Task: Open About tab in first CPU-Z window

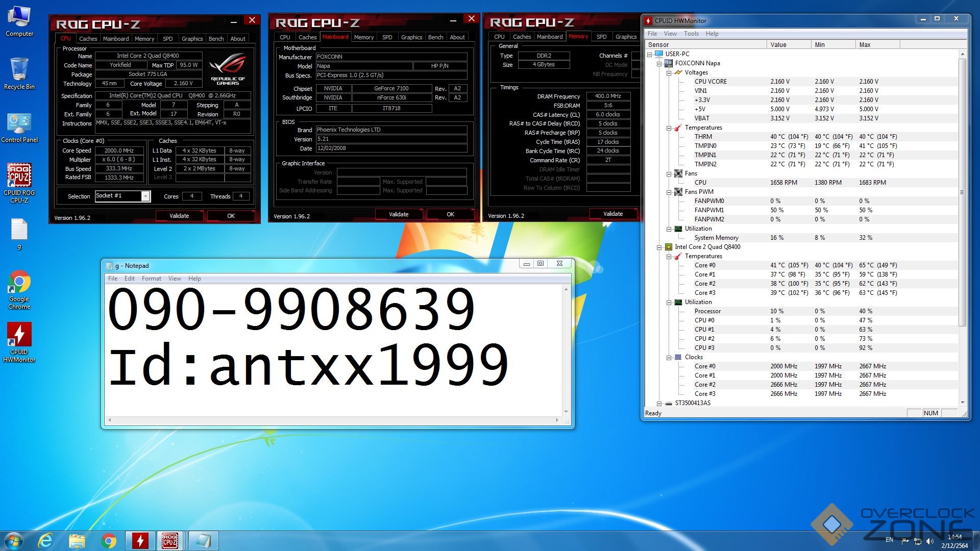Action: tap(238, 39)
